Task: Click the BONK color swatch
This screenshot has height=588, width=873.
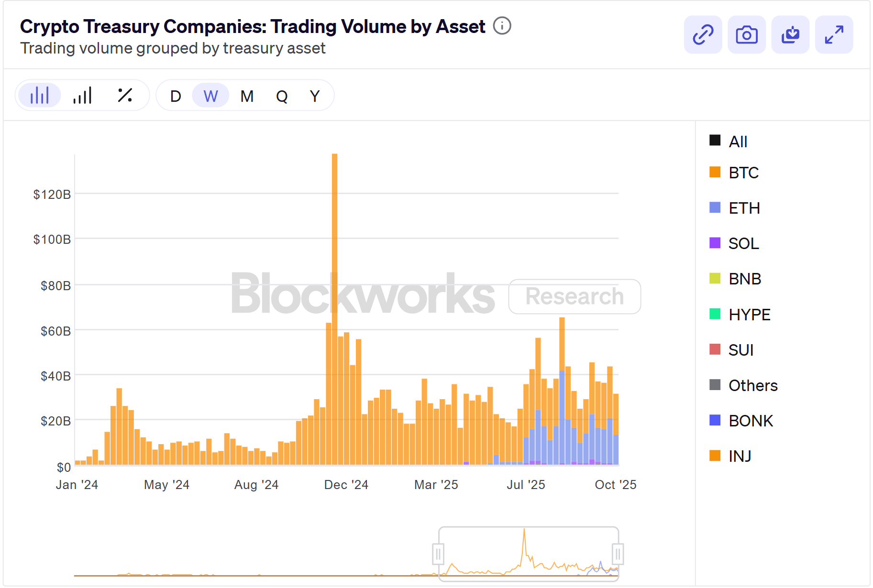Action: [716, 421]
